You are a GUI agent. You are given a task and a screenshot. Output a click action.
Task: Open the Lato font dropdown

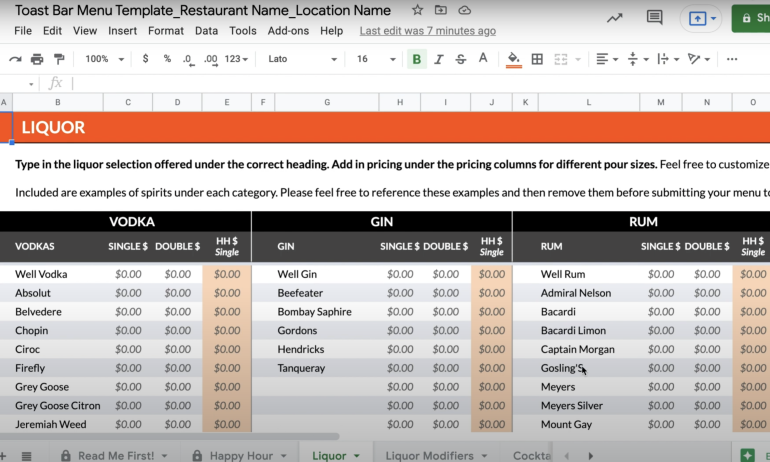(x=300, y=59)
